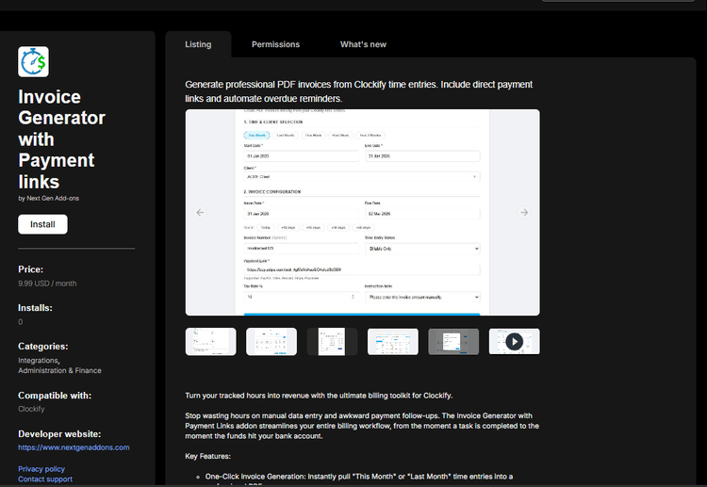The width and height of the screenshot is (707, 487).
Task: Open the Contact support link
Action: coord(45,479)
